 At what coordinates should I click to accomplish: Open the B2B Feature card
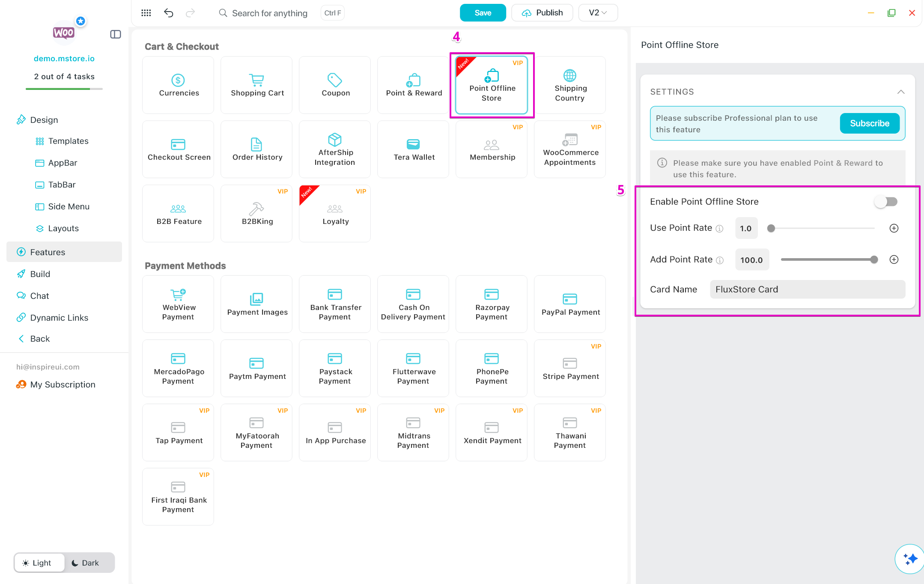178,213
